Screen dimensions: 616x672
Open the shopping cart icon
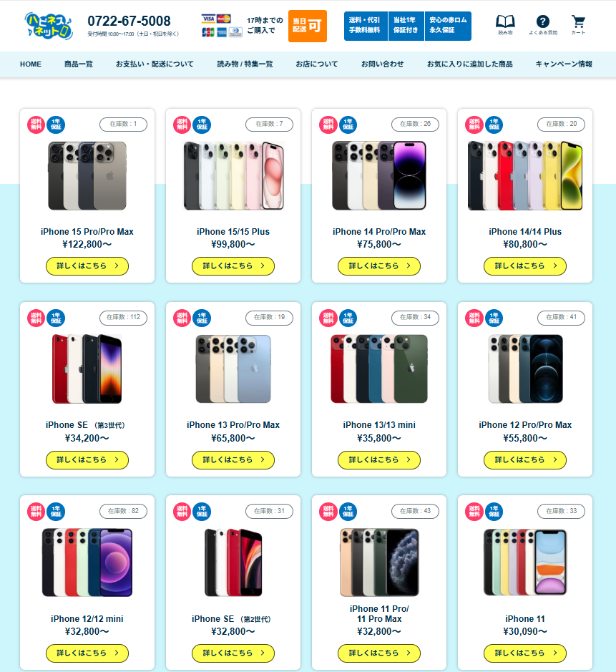[578, 25]
